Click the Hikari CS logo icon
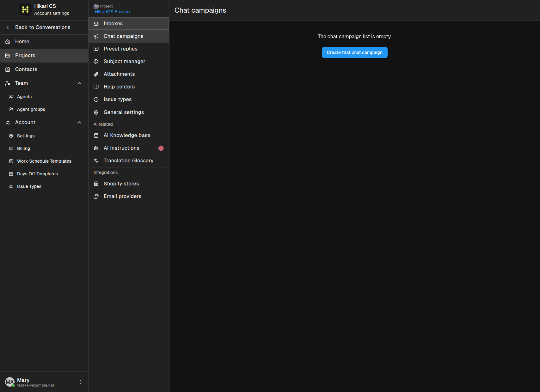This screenshot has height=392, width=540. pos(25,9)
